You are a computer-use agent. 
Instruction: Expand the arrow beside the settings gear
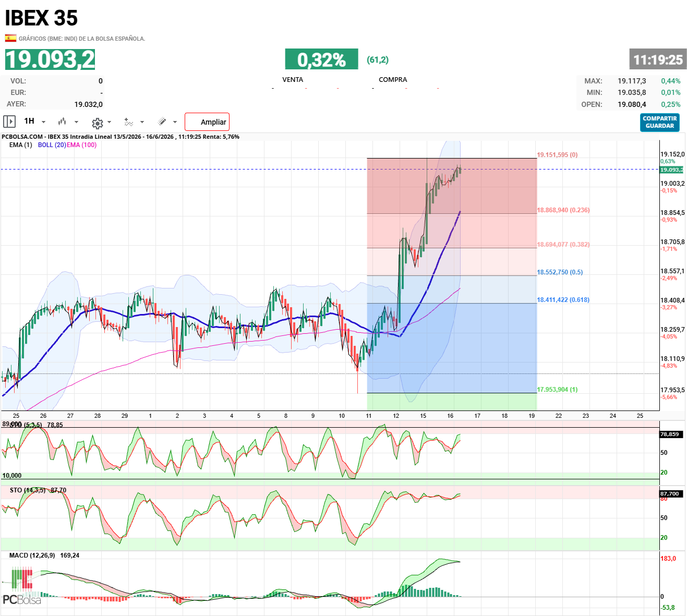109,122
